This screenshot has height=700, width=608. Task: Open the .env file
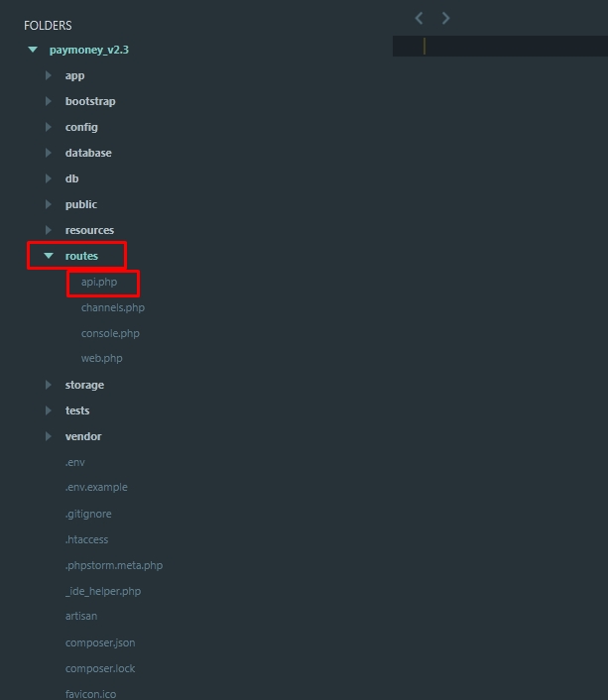(75, 462)
